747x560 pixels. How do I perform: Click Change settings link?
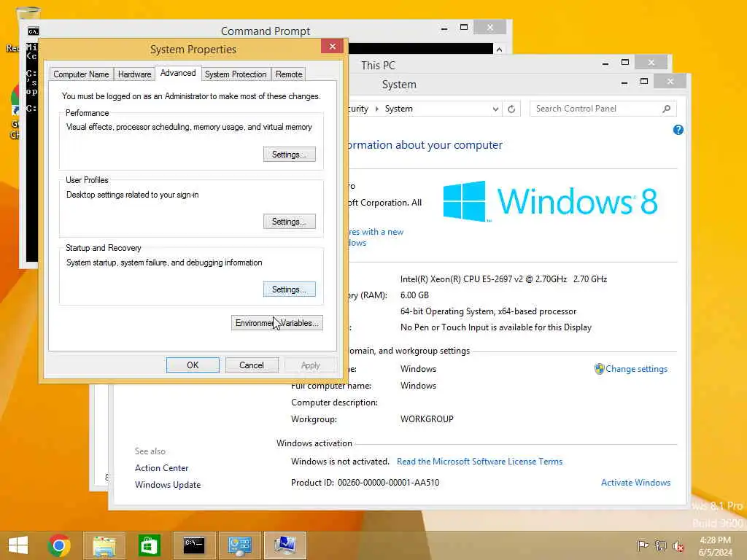pos(636,368)
